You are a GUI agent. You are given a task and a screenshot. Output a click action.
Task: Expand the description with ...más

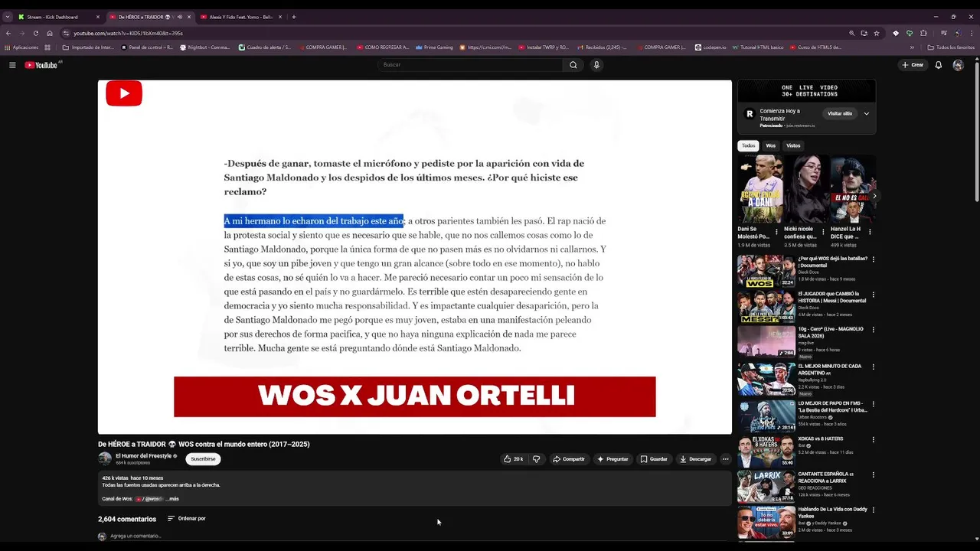pos(172,499)
